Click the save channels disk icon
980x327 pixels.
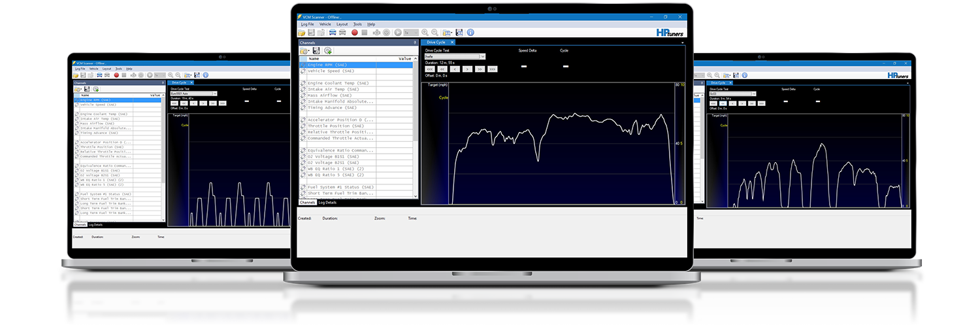click(316, 50)
